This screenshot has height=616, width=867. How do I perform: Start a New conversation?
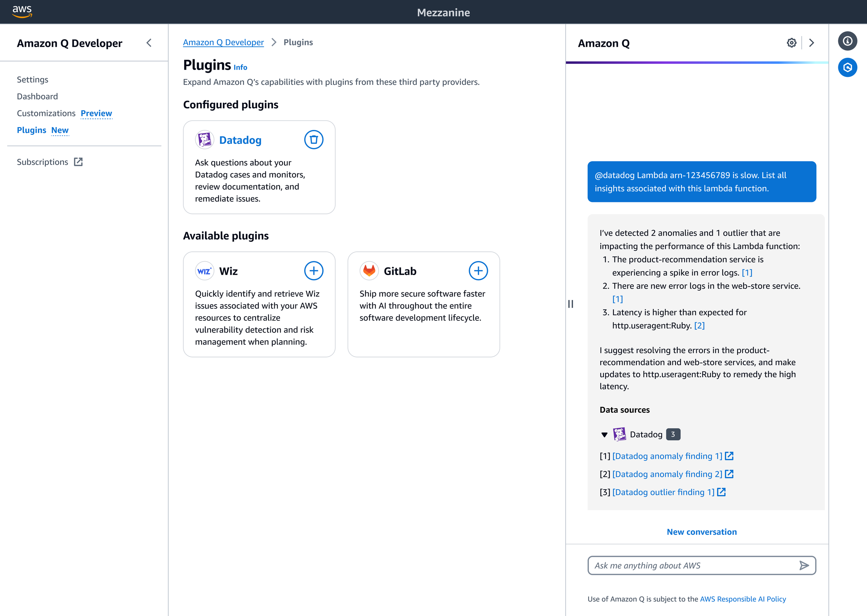click(702, 532)
